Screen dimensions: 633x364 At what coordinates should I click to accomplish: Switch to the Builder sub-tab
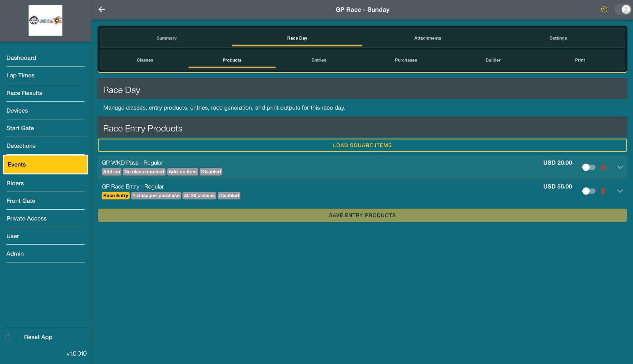(493, 60)
